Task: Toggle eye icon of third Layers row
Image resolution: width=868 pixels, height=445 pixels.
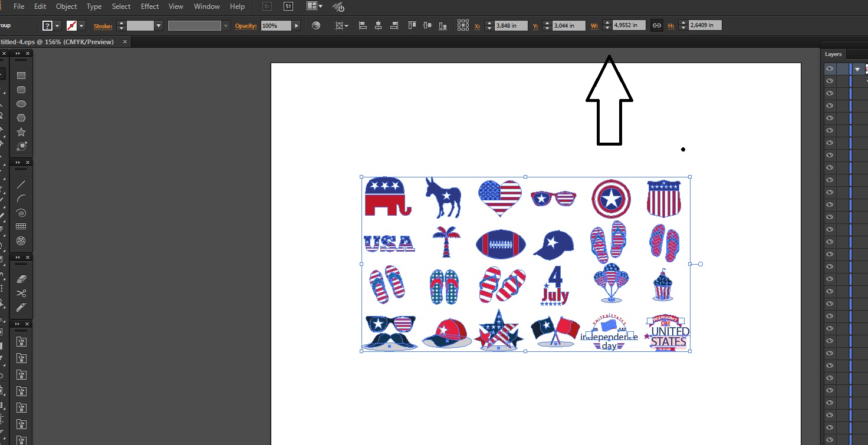Action: 830,93
